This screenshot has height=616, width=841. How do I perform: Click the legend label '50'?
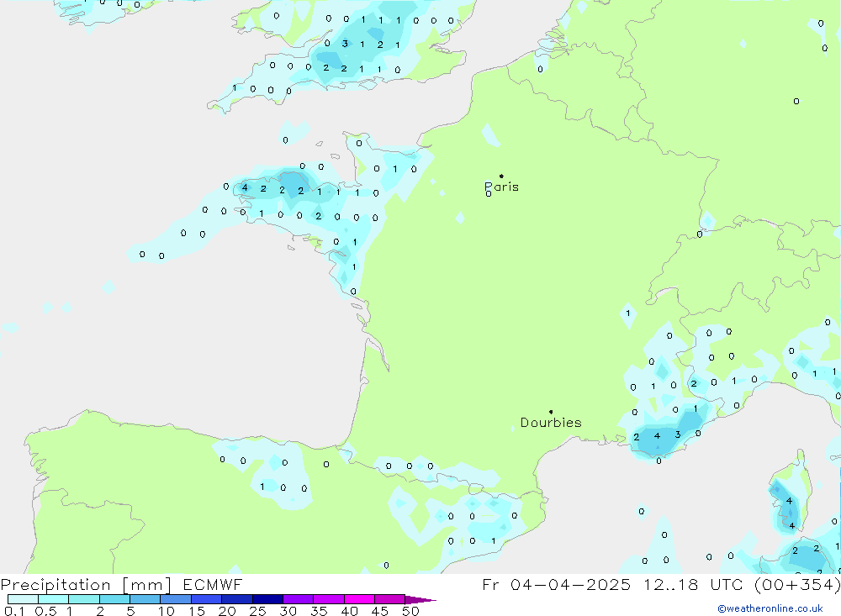(410, 611)
